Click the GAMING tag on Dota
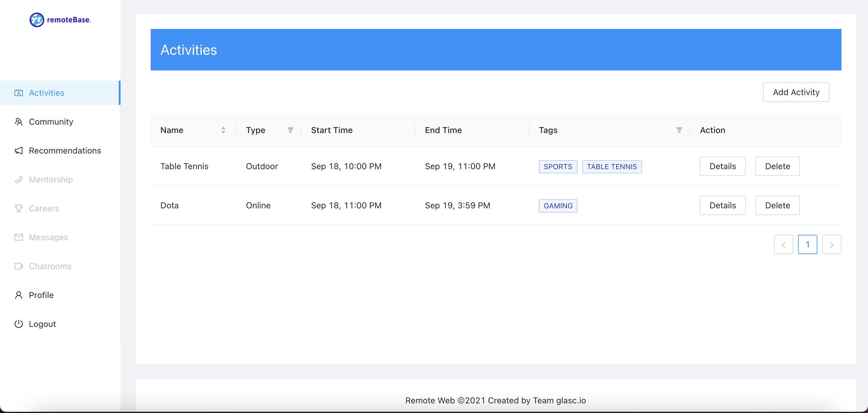The width and height of the screenshot is (868, 413). pyautogui.click(x=558, y=206)
